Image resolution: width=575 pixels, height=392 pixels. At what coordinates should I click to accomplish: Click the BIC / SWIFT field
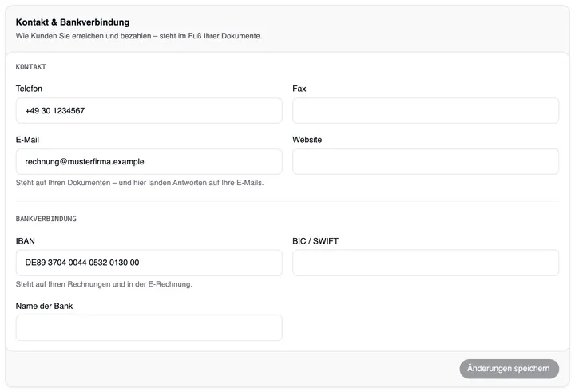click(x=426, y=263)
